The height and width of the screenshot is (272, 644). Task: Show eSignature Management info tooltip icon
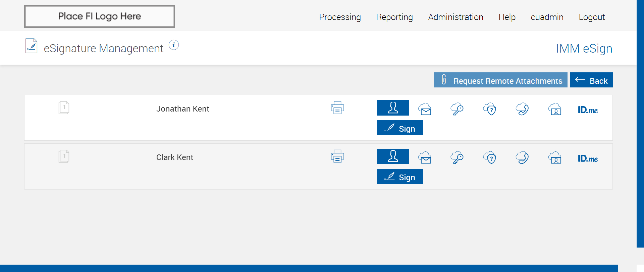tap(174, 45)
